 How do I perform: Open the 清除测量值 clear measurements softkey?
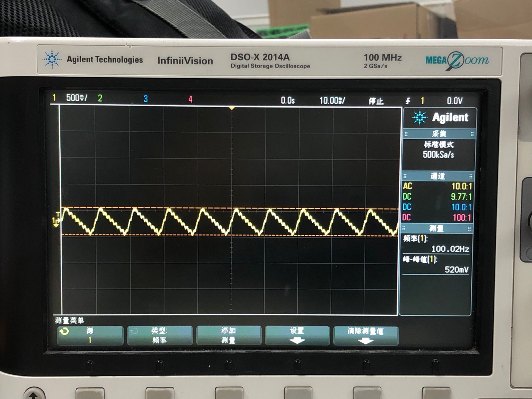pyautogui.click(x=366, y=336)
